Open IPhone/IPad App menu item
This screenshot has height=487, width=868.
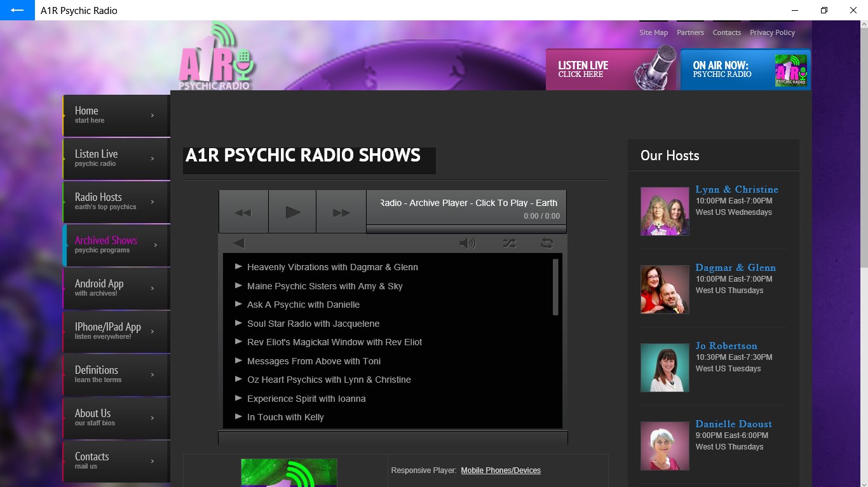[x=116, y=331]
